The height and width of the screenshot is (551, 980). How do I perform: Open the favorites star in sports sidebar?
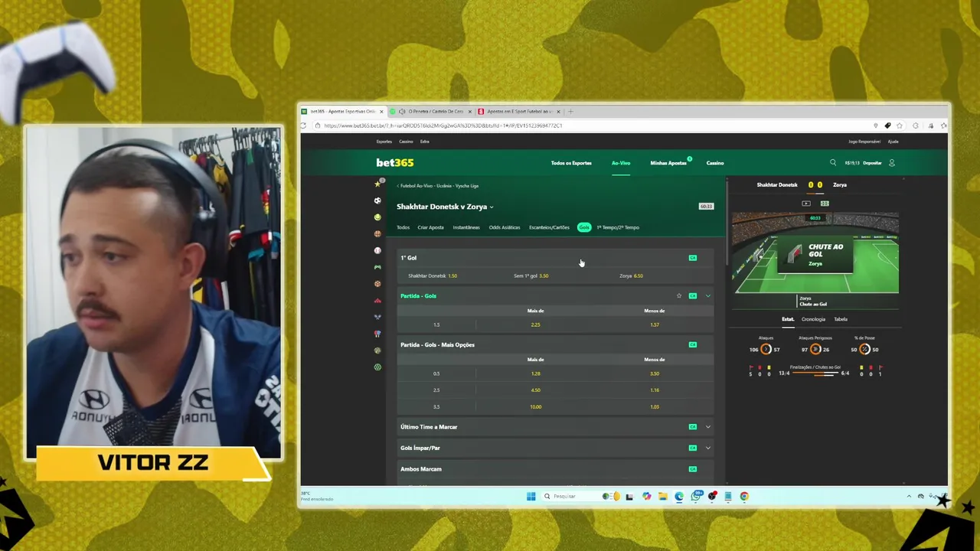(x=377, y=184)
